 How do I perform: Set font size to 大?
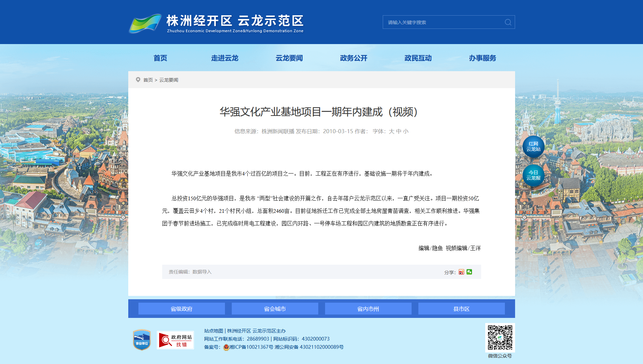click(x=391, y=132)
